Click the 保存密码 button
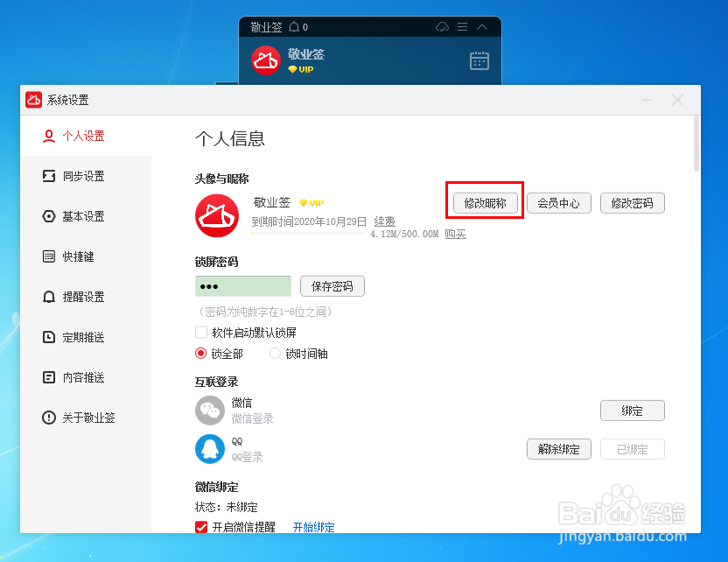The image size is (728, 562). pyautogui.click(x=332, y=286)
